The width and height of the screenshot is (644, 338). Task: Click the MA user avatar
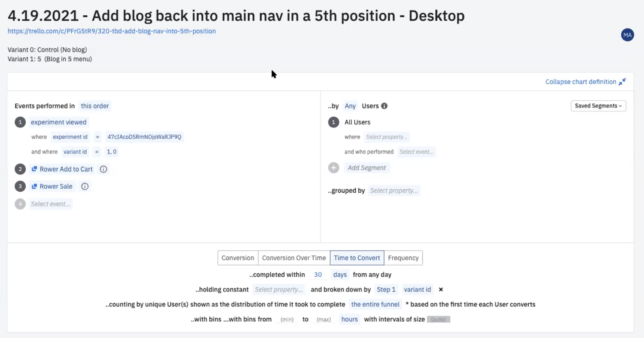pyautogui.click(x=627, y=35)
